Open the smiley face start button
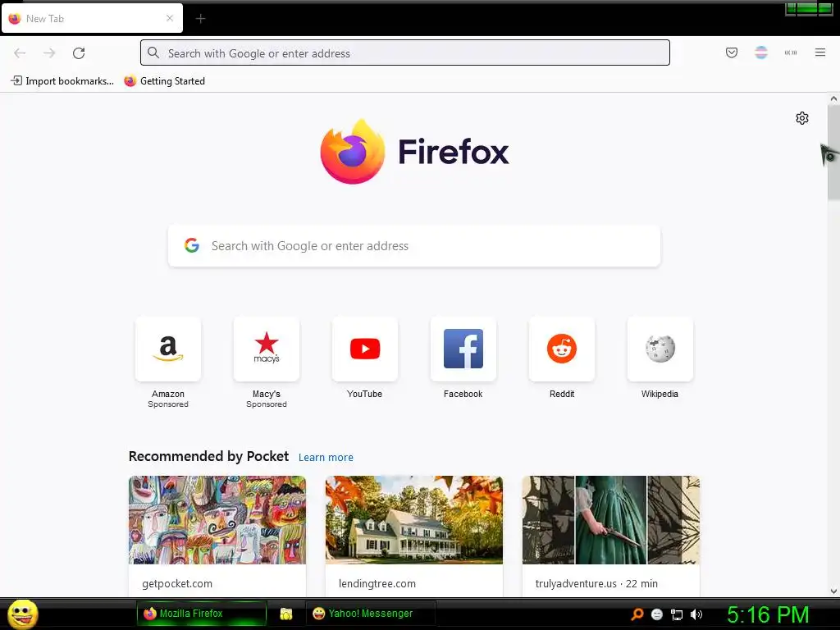This screenshot has height=630, width=840. click(x=22, y=614)
